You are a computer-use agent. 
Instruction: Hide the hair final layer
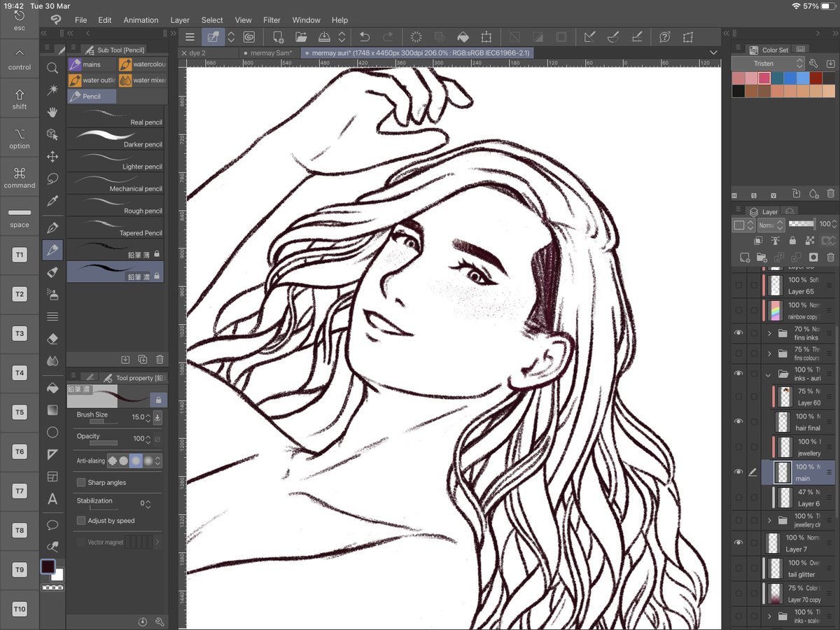coord(738,421)
